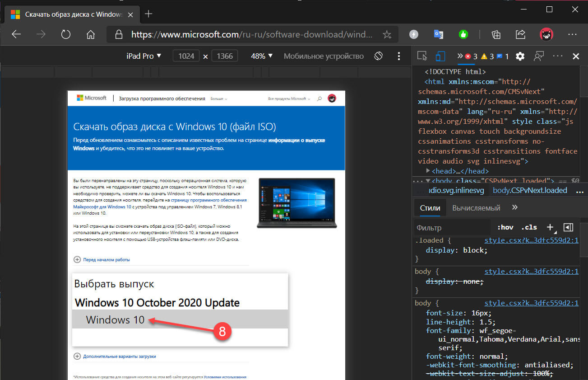Edit the 1366 height field

[225, 56]
